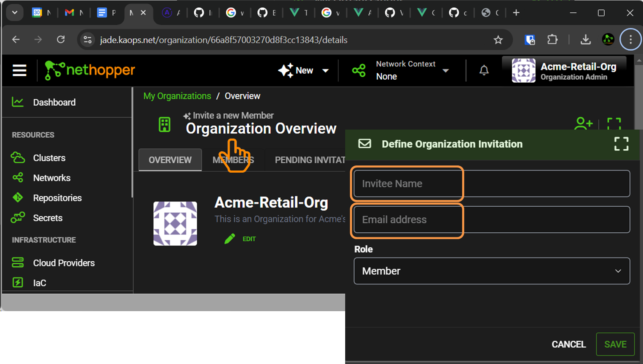Click the browser address bar URL

pyautogui.click(x=224, y=40)
